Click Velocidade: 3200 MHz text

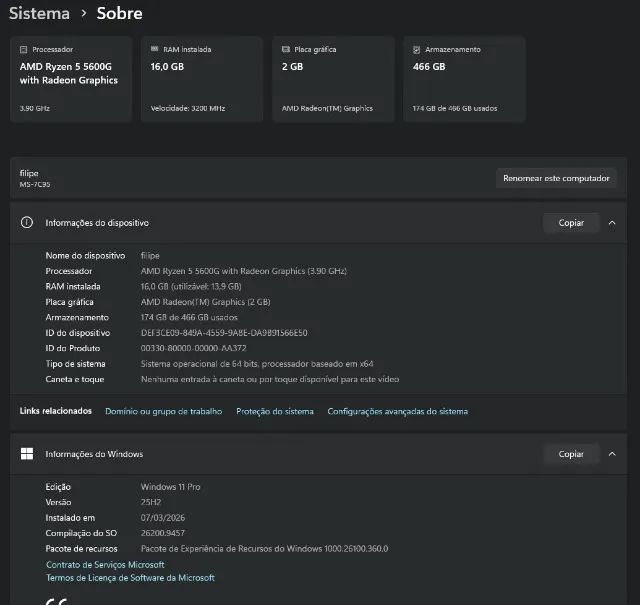[x=188, y=108]
